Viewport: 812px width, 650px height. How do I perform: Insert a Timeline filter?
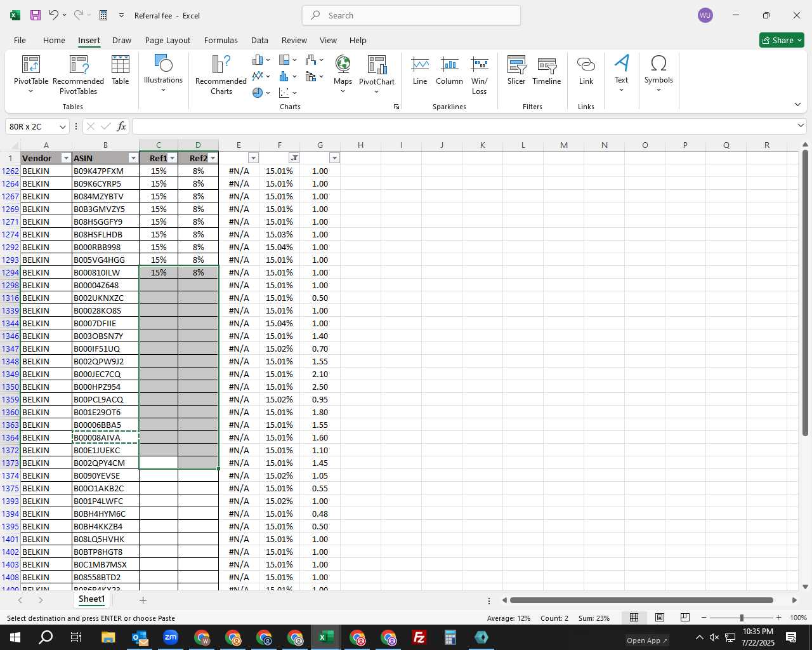(x=546, y=70)
